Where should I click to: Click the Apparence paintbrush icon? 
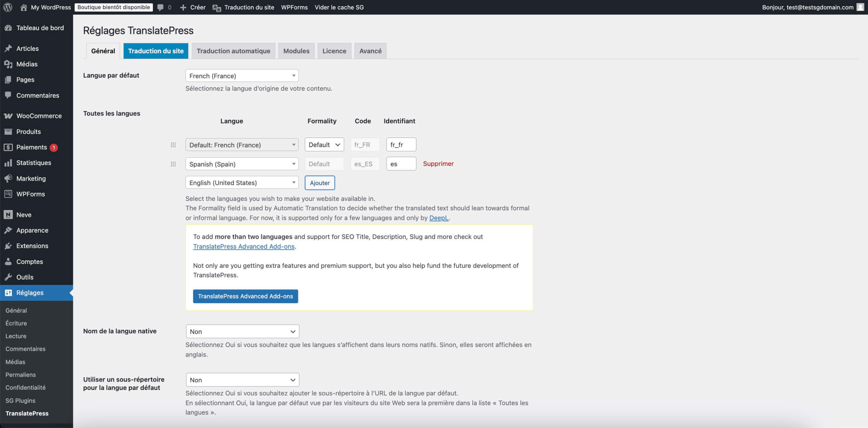[8, 230]
